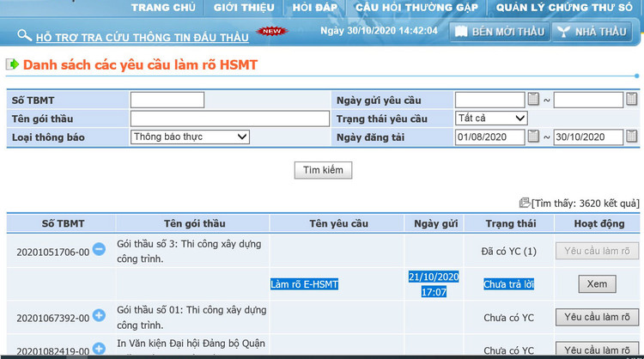The height and width of the screenshot is (359, 644).
Task: Click bid number 20201051706-00
Action: tap(53, 253)
